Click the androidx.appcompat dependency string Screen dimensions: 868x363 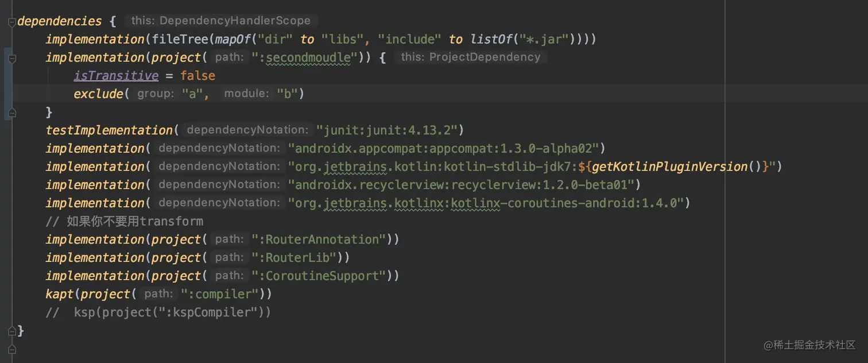pyautogui.click(x=443, y=148)
